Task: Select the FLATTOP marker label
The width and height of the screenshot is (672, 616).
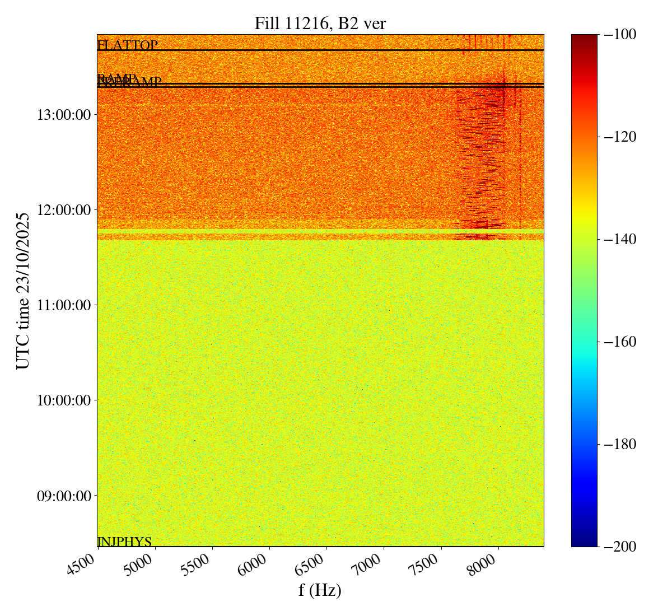Action: pos(127,45)
